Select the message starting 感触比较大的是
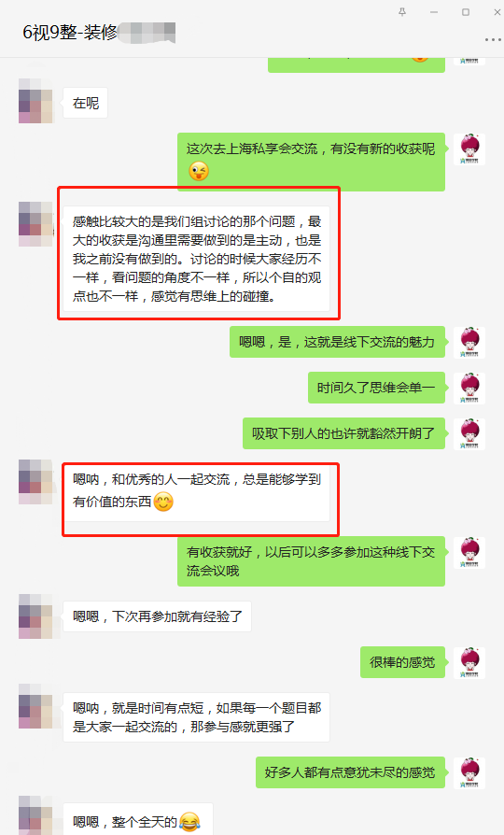Screen dimensions: 504x835 point(196,259)
